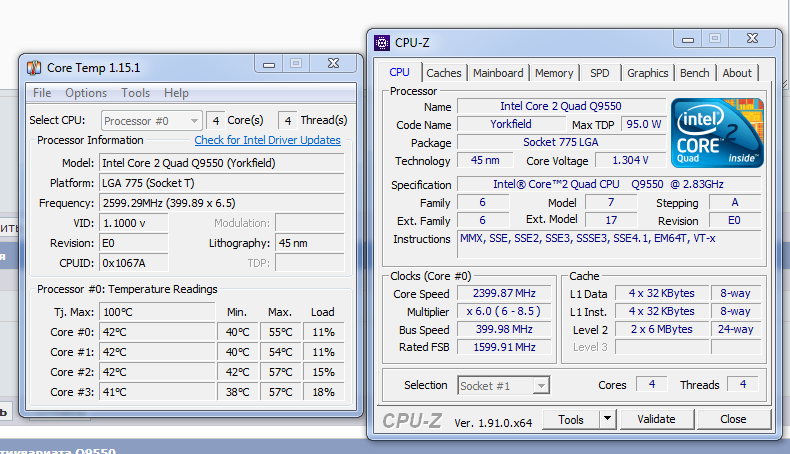Click Core #3 load value 18%
Image resolution: width=790 pixels, height=454 pixels.
coord(323,393)
